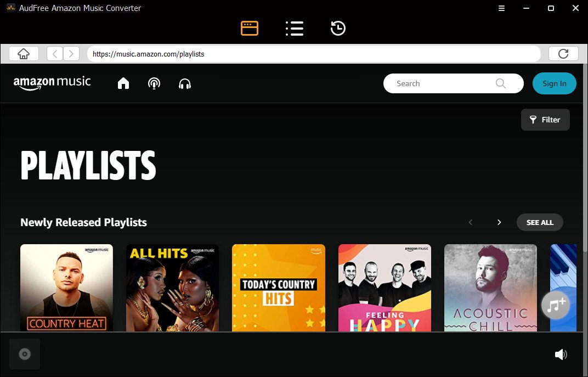Open the conversion history icon
This screenshot has height=377, width=588.
338,28
